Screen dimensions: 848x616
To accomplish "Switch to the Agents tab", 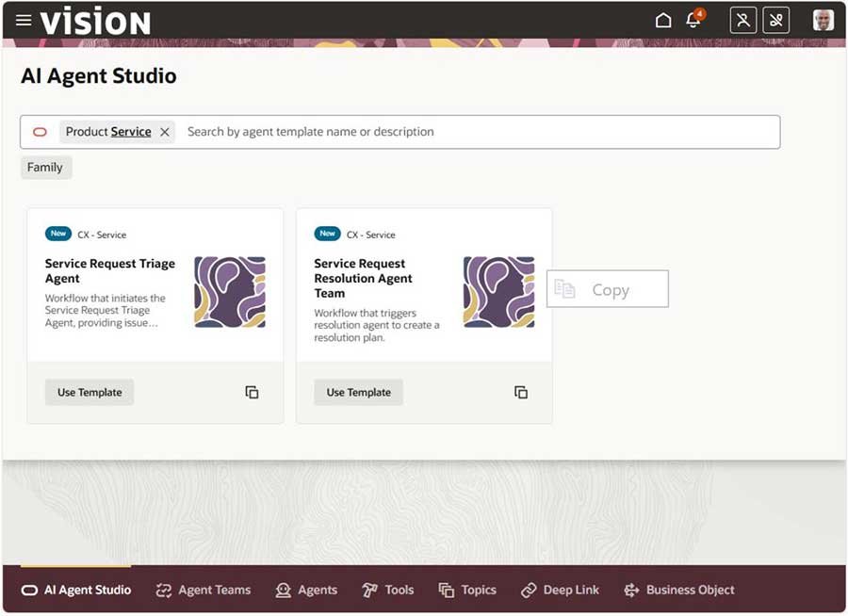I will point(306,590).
